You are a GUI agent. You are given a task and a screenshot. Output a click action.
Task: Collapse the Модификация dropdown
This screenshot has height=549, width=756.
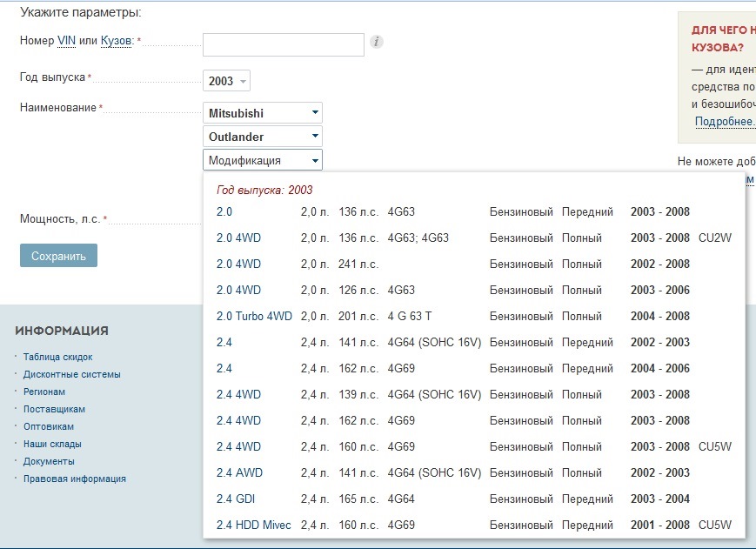(262, 160)
